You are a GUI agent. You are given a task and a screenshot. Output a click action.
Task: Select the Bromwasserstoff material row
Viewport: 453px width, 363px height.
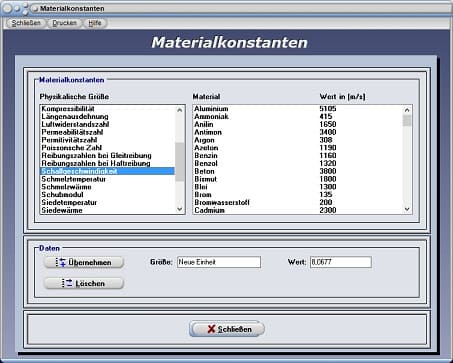(298, 203)
